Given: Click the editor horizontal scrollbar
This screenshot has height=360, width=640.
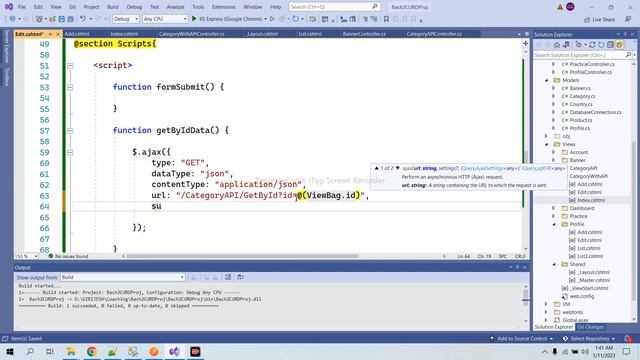Looking at the screenshot, I should [242, 256].
